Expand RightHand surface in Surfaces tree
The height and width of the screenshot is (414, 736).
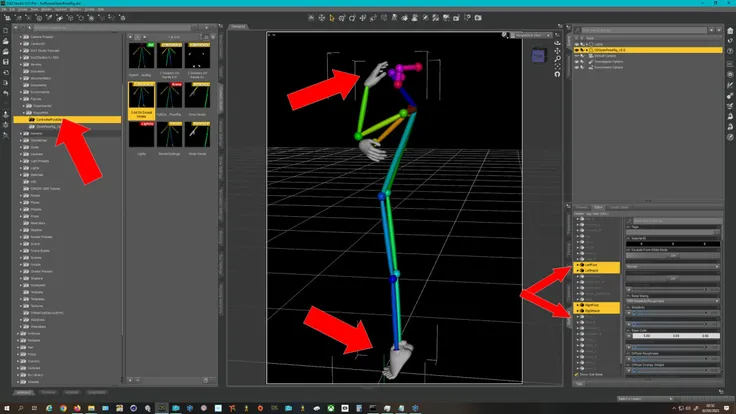coord(578,311)
